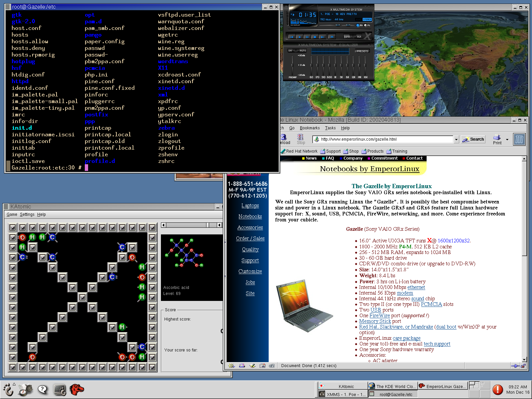The image size is (532, 399).
Task: Click Mozilla Stop toolbar icon
Action: 301,139
